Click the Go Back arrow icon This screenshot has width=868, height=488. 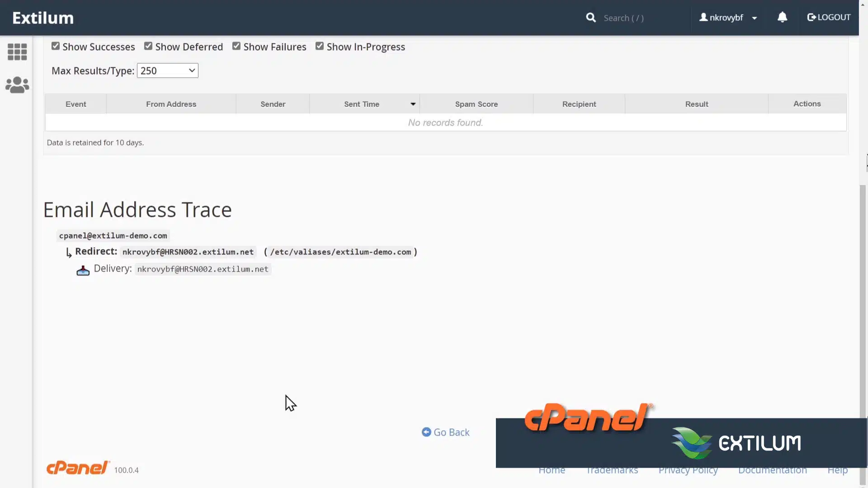426,432
